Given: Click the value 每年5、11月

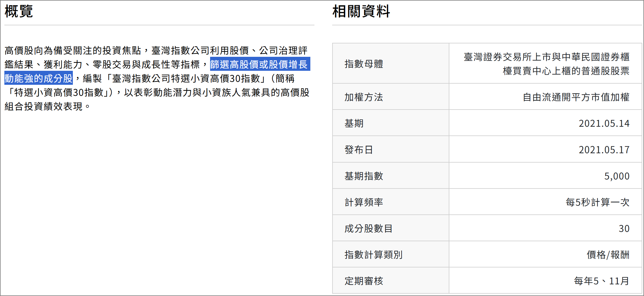Looking at the screenshot, I should (x=601, y=281).
